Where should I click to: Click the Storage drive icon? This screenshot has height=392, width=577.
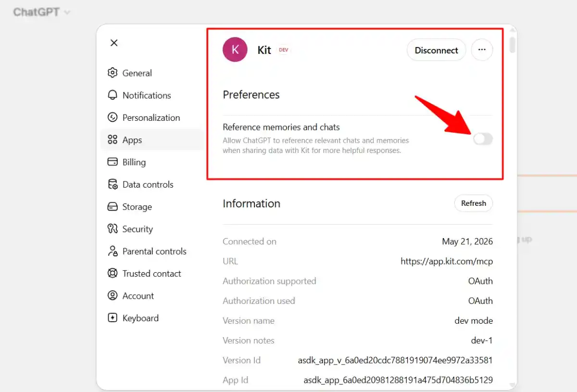[x=113, y=207]
